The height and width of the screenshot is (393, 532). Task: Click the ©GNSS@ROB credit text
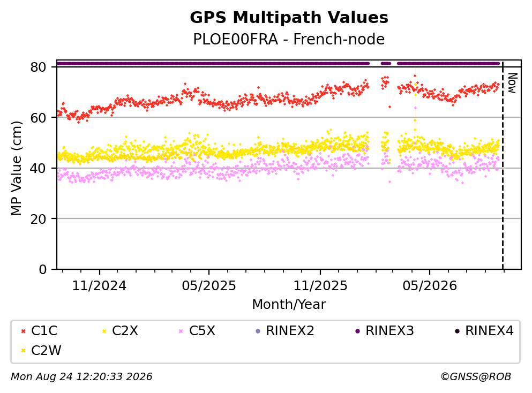(x=476, y=377)
